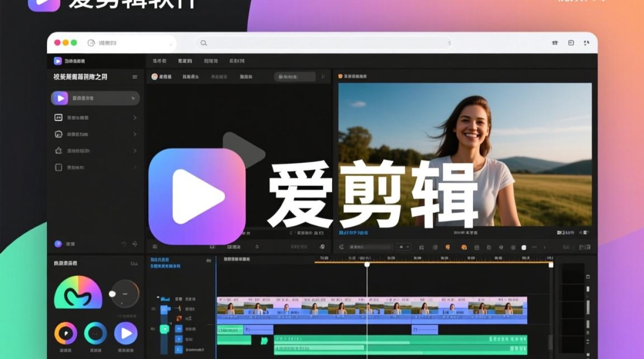644x359 pixels.
Task: Click the undo arrow at the sidebar bottom
Action: pyautogui.click(x=124, y=244)
